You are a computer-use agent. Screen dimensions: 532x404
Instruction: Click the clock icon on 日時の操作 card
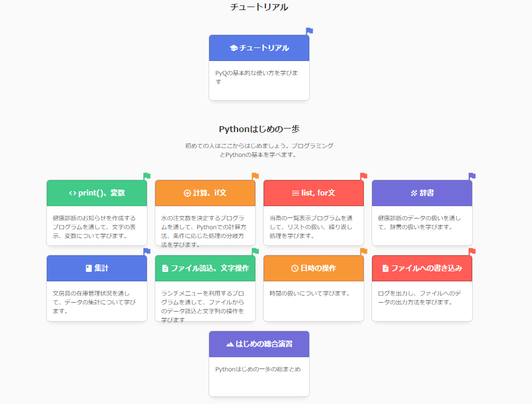295,268
